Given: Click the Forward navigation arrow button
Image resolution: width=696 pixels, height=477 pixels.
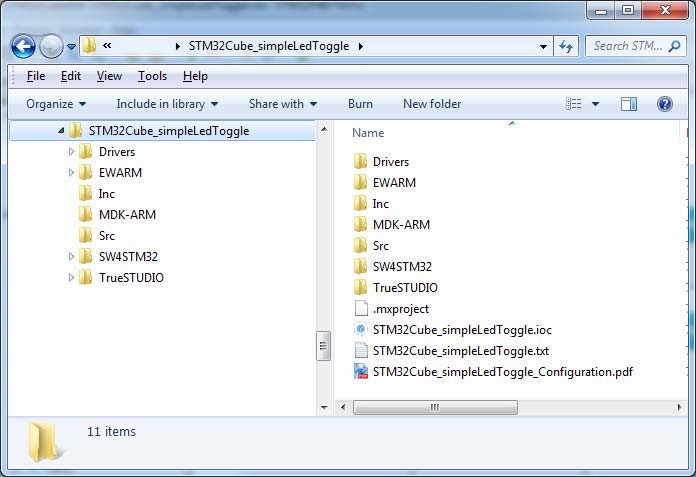Looking at the screenshot, I should pos(51,46).
